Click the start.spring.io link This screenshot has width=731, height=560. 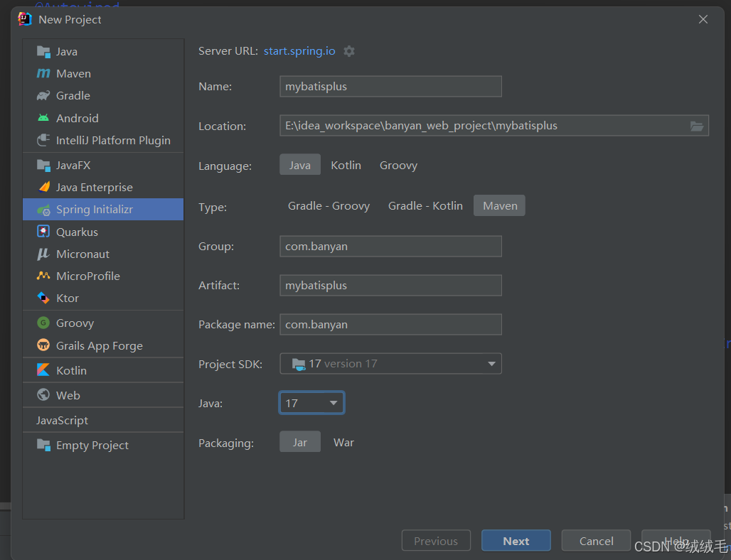click(299, 50)
